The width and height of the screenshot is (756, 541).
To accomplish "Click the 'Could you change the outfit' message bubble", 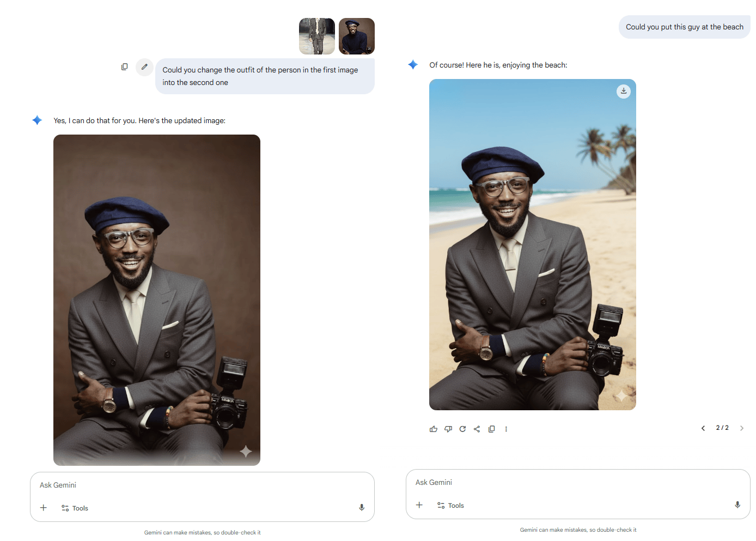I will (x=265, y=76).
